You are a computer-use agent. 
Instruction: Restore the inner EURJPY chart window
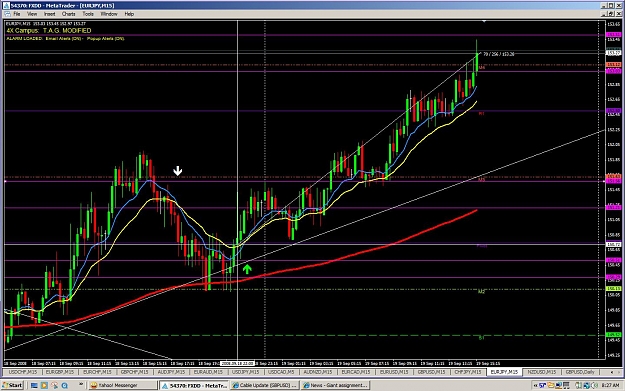click(611, 14)
